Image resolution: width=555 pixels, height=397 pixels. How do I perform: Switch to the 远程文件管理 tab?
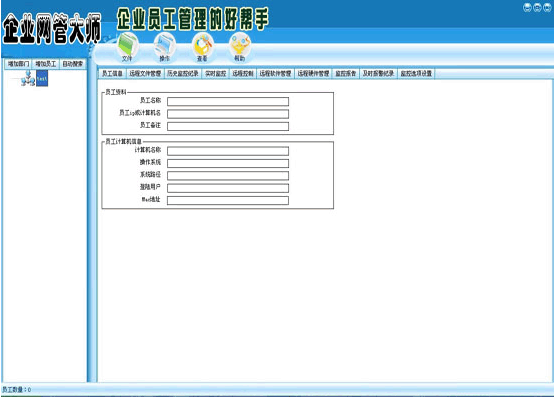145,73
